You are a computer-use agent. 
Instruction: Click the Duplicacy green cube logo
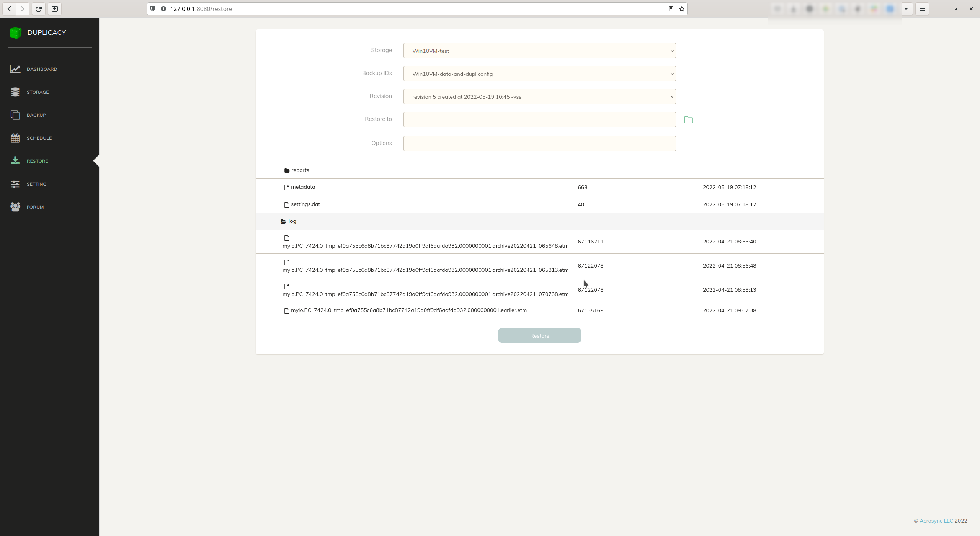(x=16, y=33)
